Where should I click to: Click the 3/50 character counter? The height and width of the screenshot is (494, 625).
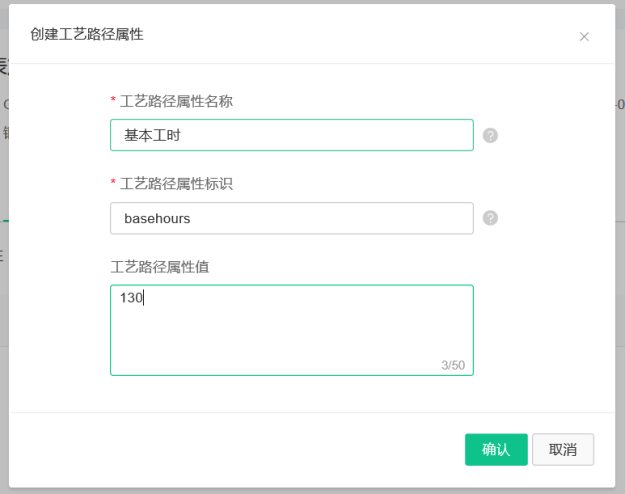click(x=453, y=365)
